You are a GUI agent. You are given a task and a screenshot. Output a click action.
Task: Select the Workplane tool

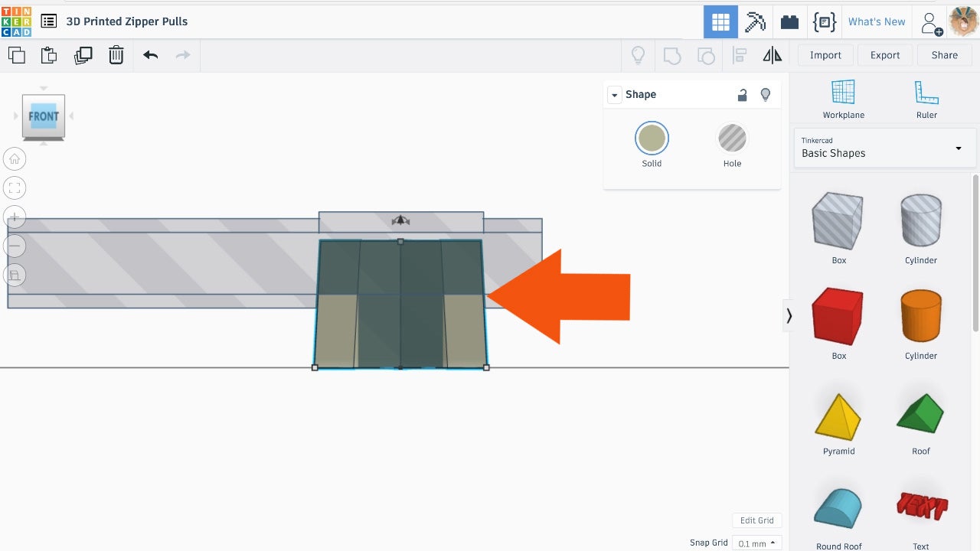(x=843, y=99)
